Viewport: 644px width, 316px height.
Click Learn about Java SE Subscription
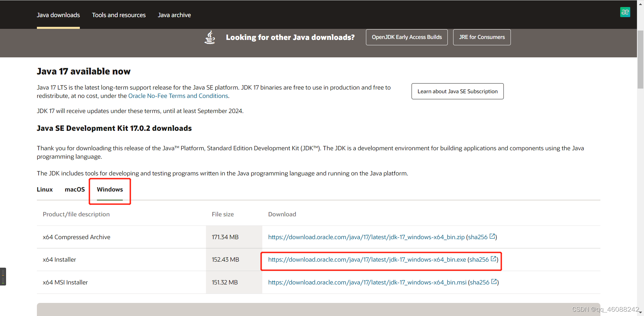pos(458,91)
